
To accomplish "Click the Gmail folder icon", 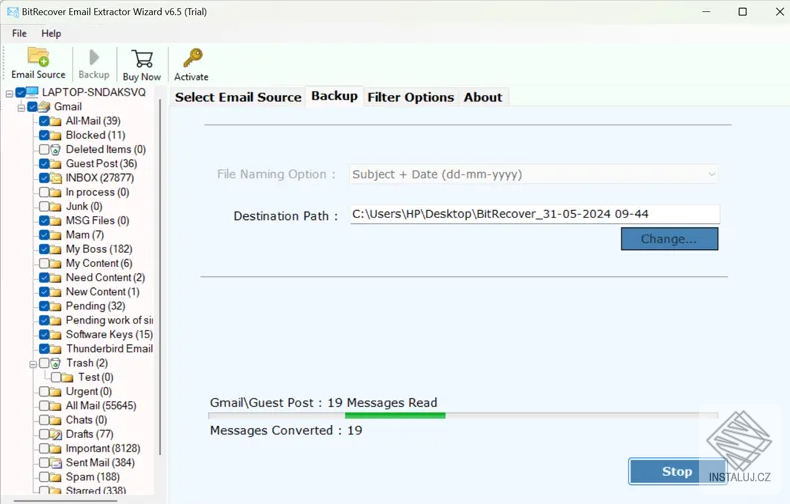I will point(44,107).
